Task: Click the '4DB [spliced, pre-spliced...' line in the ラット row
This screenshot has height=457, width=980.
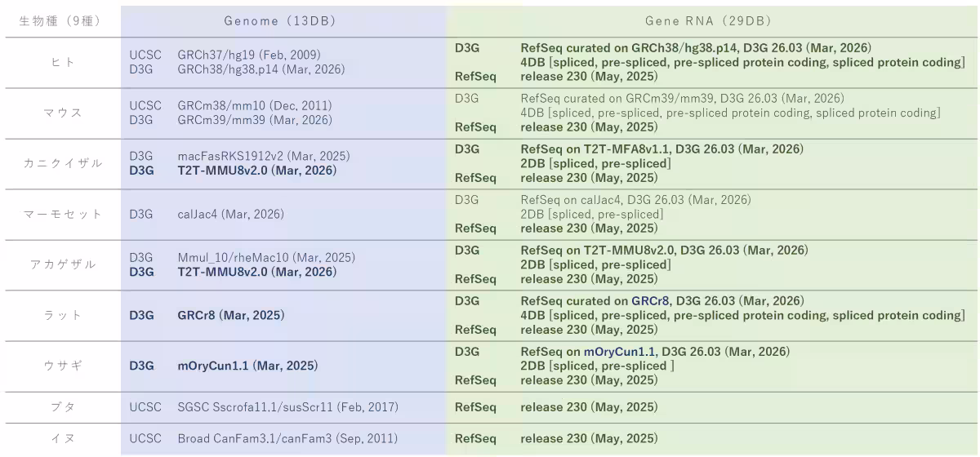Action: click(x=743, y=315)
